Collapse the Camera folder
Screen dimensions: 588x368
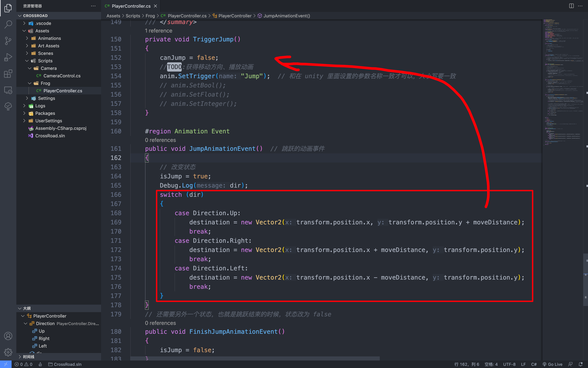tap(59, 68)
